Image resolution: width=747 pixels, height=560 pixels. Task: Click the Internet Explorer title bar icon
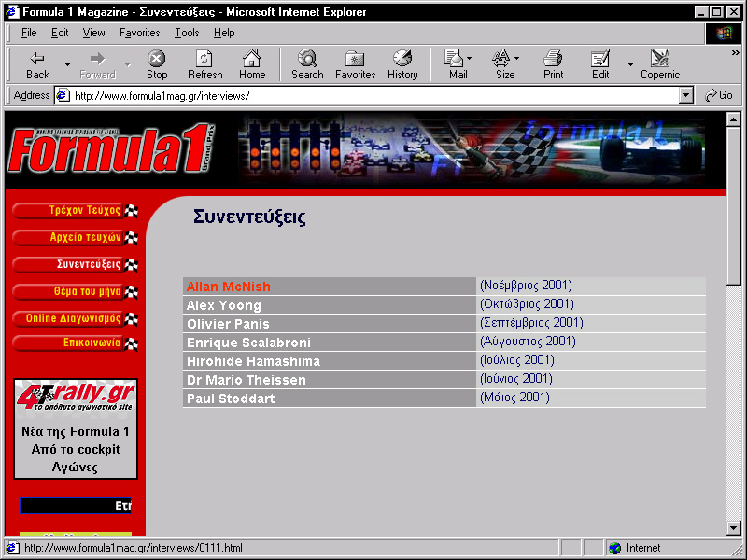tap(12, 11)
